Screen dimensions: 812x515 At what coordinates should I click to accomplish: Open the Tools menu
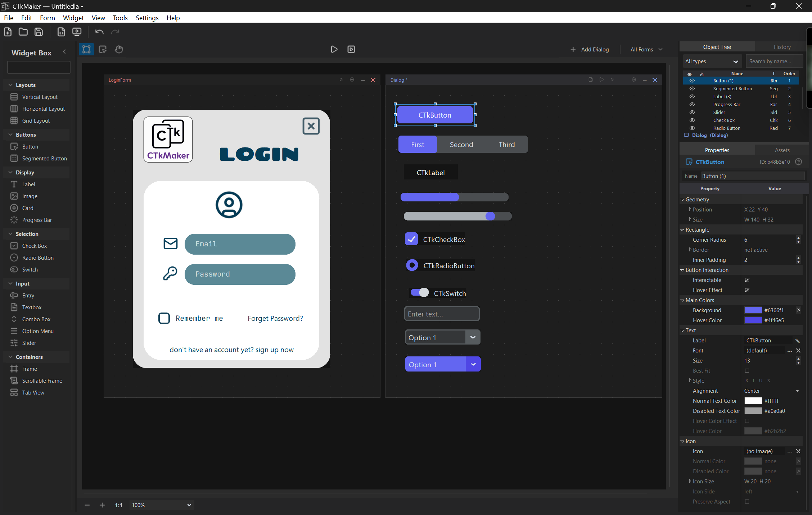click(x=120, y=18)
